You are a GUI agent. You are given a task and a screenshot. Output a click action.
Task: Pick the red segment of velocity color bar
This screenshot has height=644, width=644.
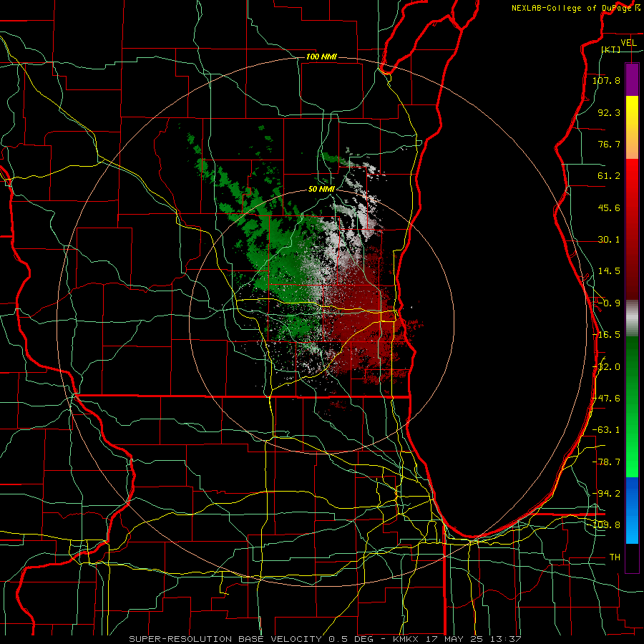point(632,229)
